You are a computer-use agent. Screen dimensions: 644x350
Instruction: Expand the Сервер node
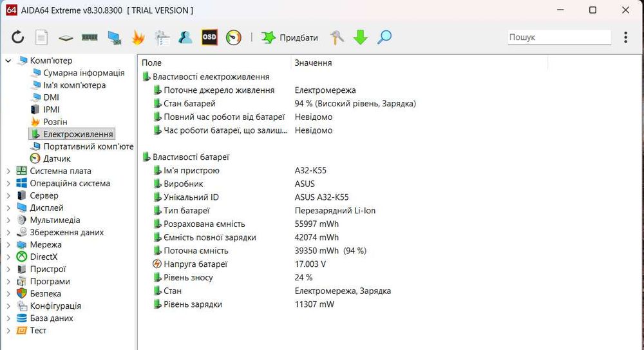point(8,196)
